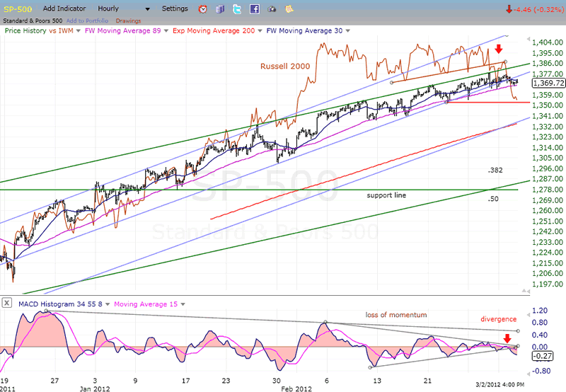Click the 3/2/2012 4:00 PM timestamp
This screenshot has height=392, width=566.
(500, 385)
